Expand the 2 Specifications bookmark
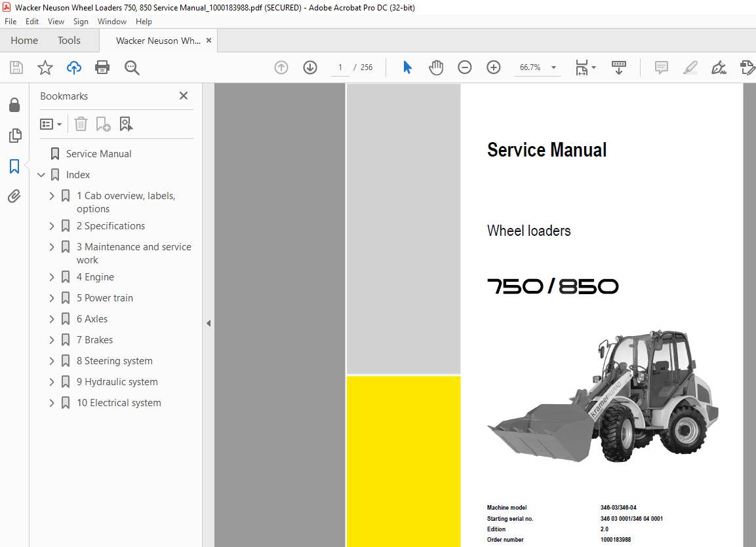This screenshot has height=547, width=756. pyautogui.click(x=52, y=226)
